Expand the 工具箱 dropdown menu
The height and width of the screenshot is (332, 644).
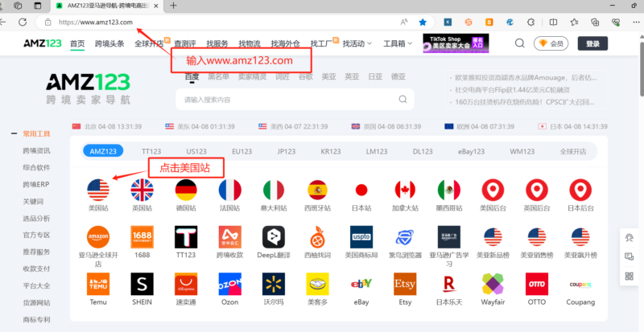click(x=398, y=43)
